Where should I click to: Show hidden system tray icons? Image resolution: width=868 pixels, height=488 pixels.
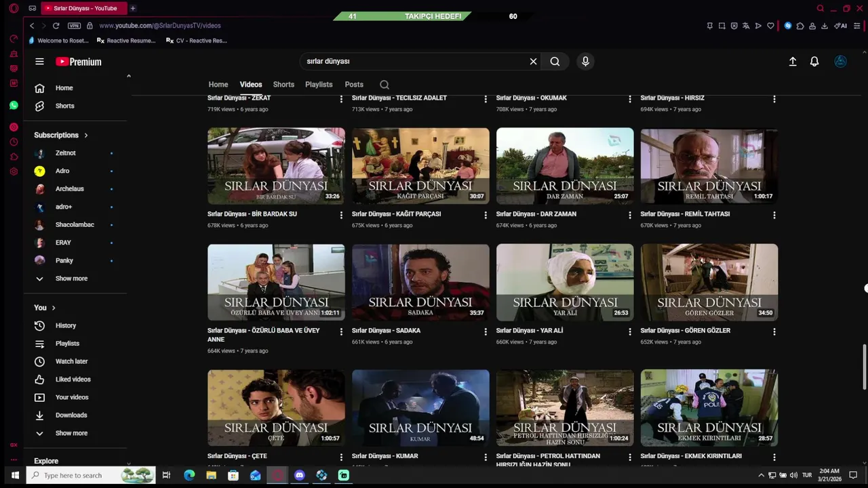click(x=761, y=475)
